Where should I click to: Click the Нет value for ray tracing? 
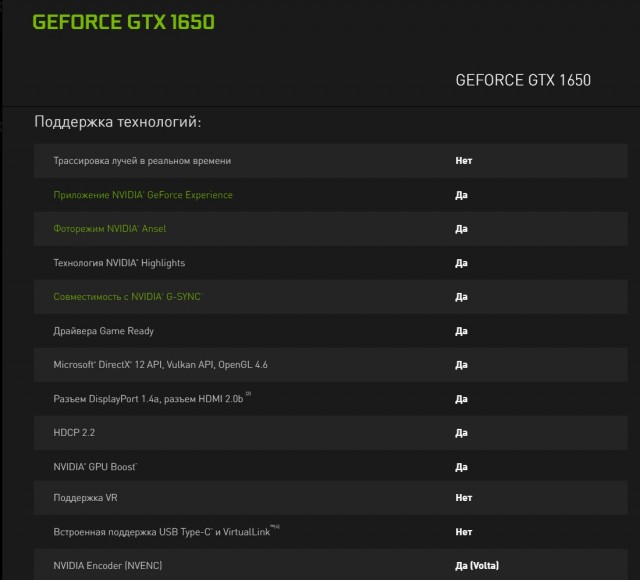[464, 161]
